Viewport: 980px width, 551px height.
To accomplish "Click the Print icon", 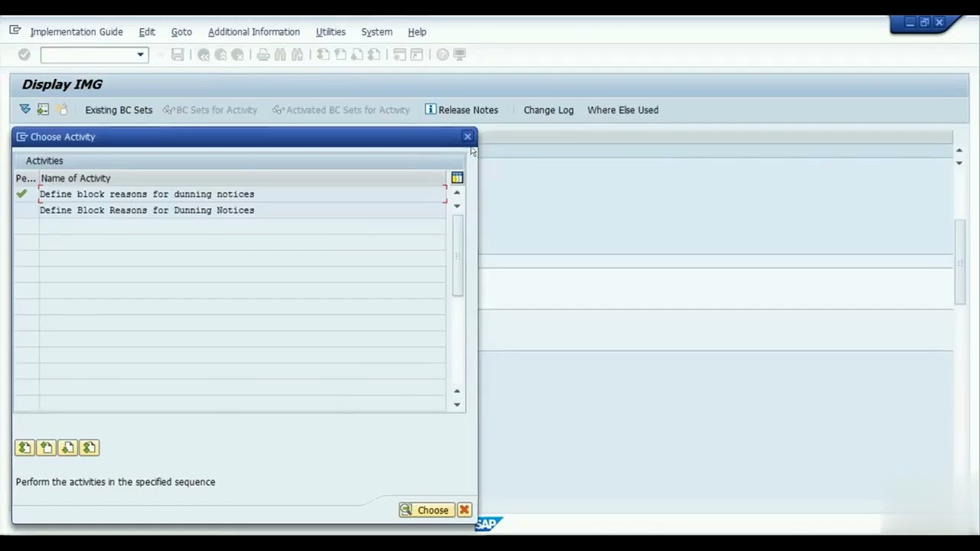I will 263,54.
